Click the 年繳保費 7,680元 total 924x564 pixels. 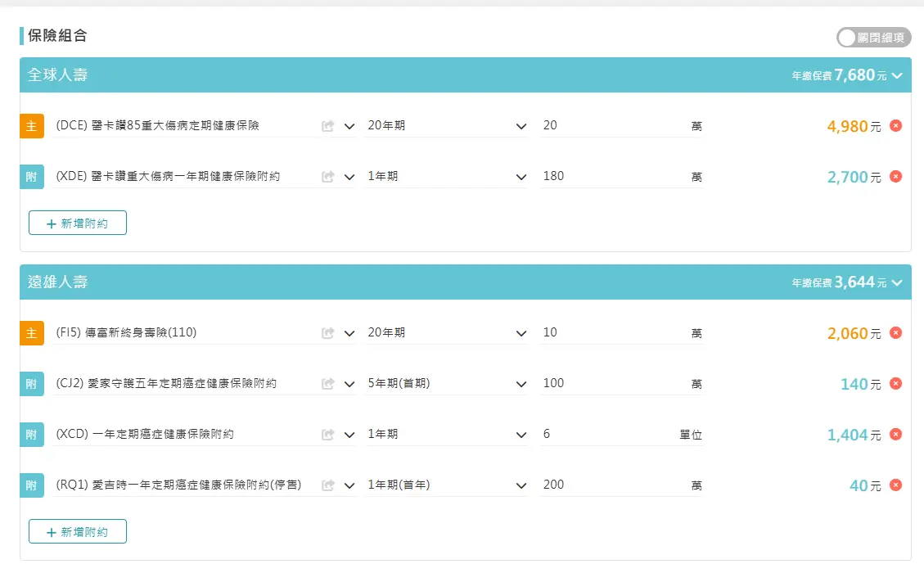pyautogui.click(x=839, y=75)
